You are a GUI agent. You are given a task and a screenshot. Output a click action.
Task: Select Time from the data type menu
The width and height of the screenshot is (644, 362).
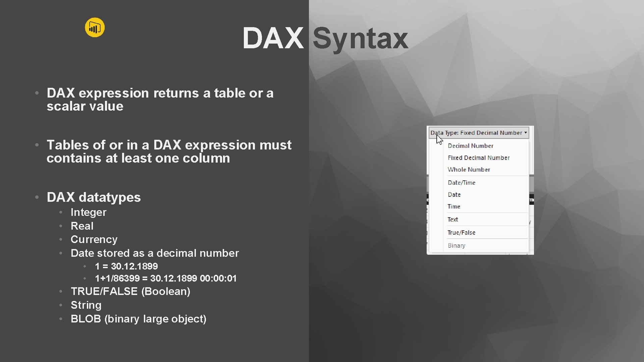pos(453,206)
